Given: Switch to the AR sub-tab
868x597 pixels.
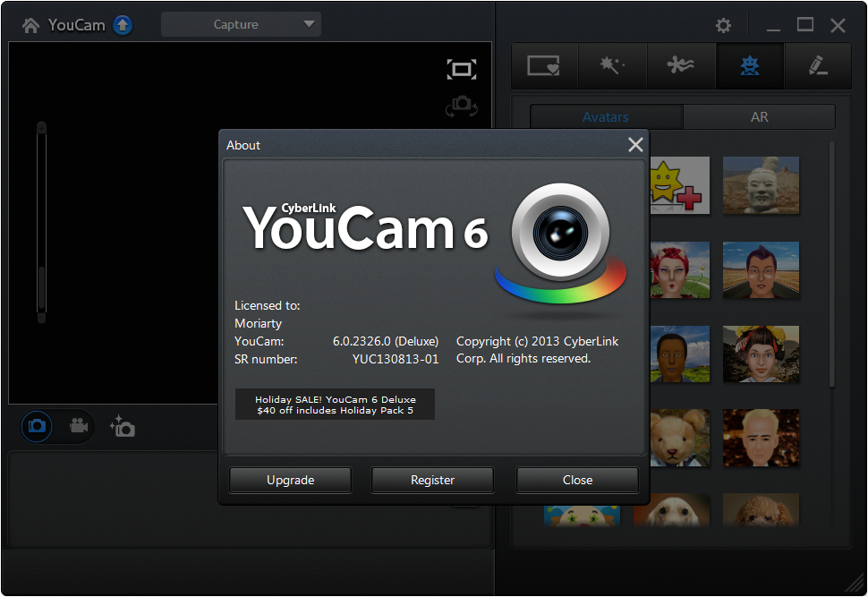Looking at the screenshot, I should click(x=760, y=117).
